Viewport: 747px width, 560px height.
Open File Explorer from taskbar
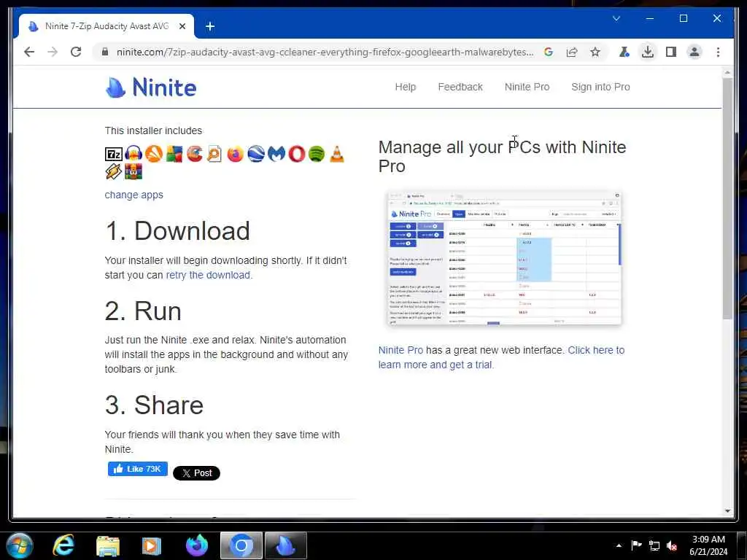[108, 545]
